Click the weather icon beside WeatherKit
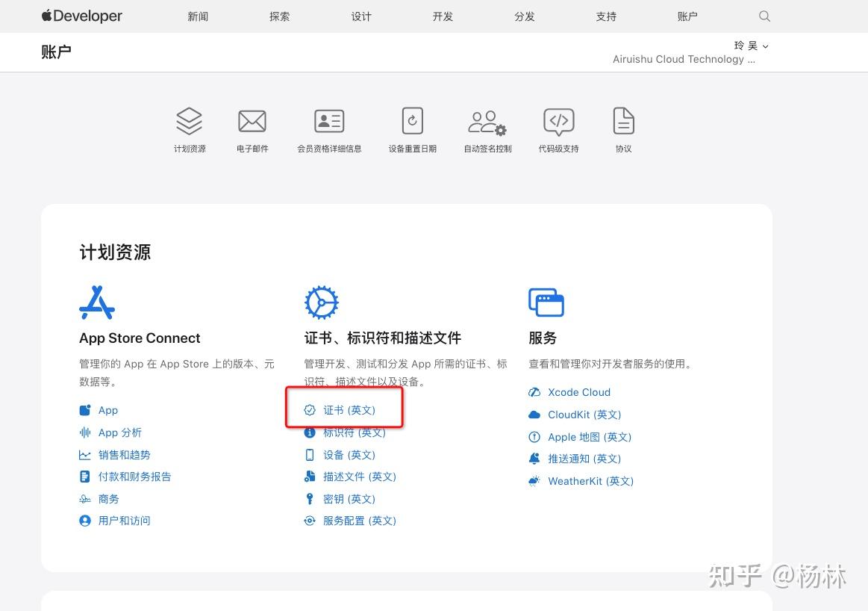Image resolution: width=868 pixels, height=611 pixels. (x=534, y=481)
